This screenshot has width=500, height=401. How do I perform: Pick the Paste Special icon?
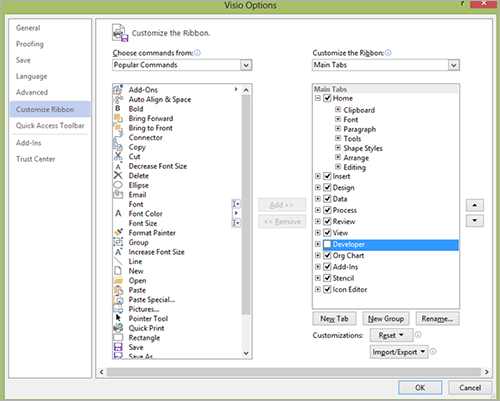[118, 299]
